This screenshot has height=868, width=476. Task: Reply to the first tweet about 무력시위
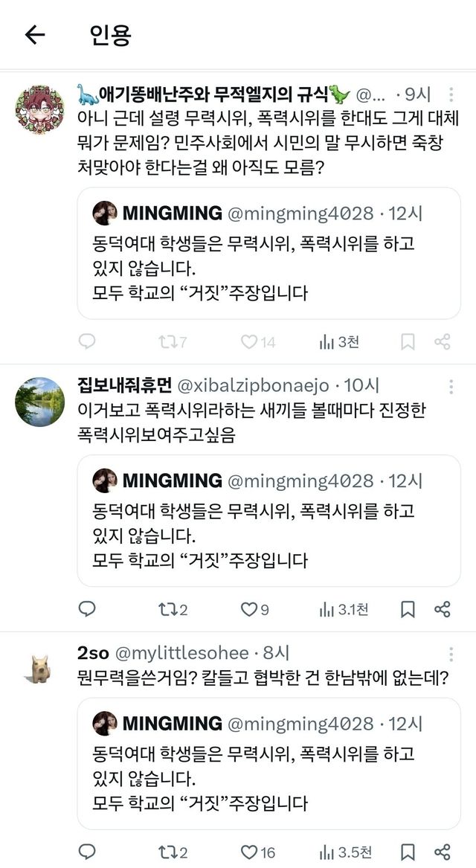pyautogui.click(x=87, y=342)
